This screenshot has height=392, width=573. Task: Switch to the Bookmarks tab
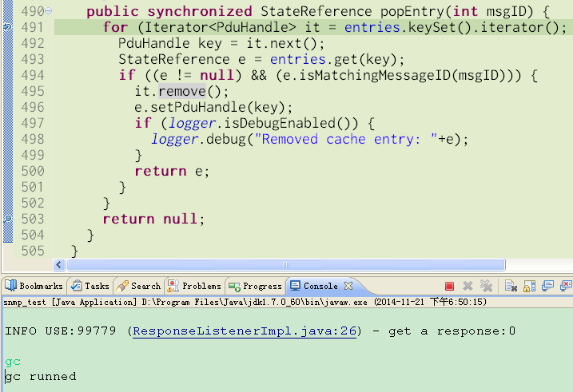(x=34, y=286)
